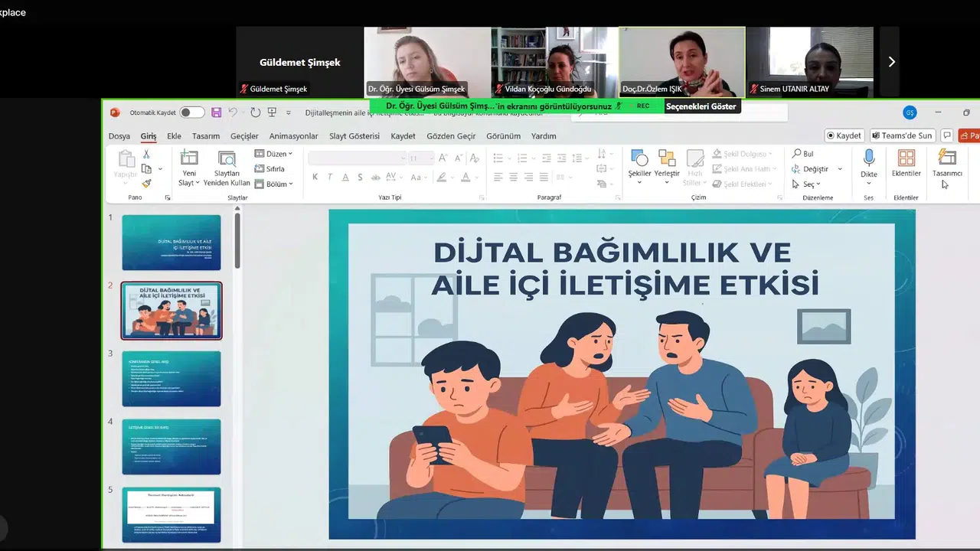Select the Format Painter brush icon
The height and width of the screenshot is (551, 980).
click(146, 184)
